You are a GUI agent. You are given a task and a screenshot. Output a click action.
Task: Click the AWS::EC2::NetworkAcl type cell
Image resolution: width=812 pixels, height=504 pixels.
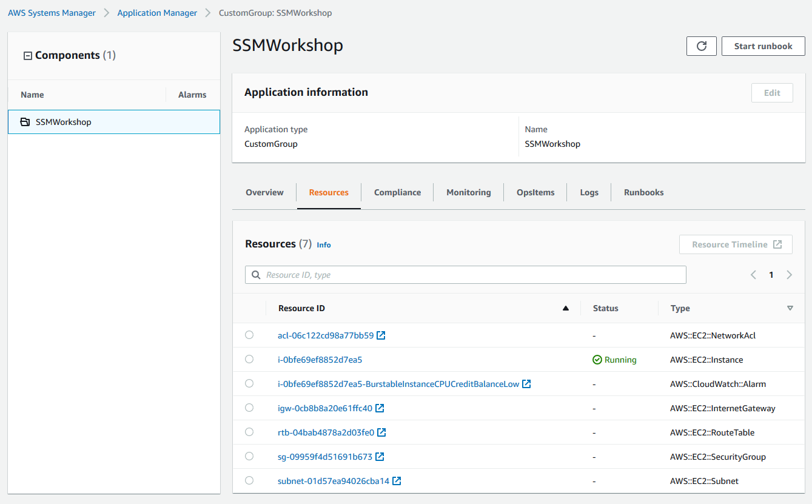click(x=713, y=335)
